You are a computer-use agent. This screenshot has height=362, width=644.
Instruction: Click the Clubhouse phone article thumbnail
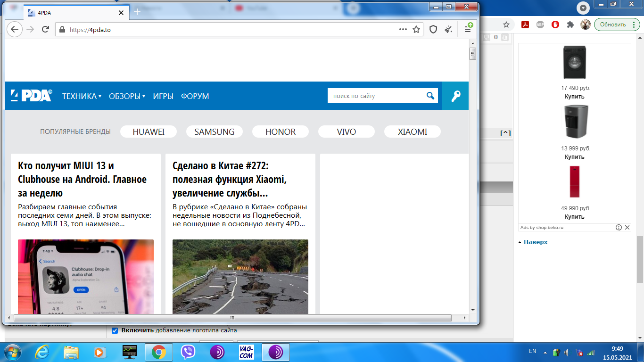pos(86,277)
